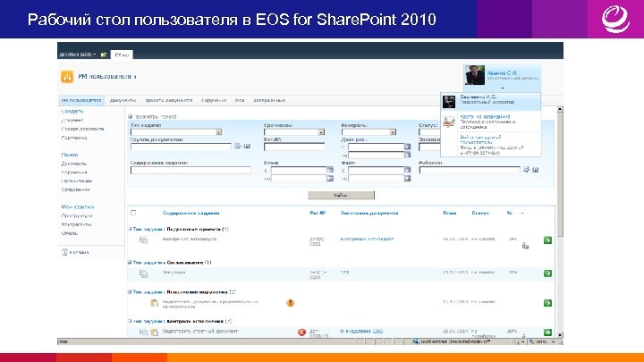Open the selection list icon beside Группа документов field
The height and width of the screenshot is (362, 644).
[237, 146]
